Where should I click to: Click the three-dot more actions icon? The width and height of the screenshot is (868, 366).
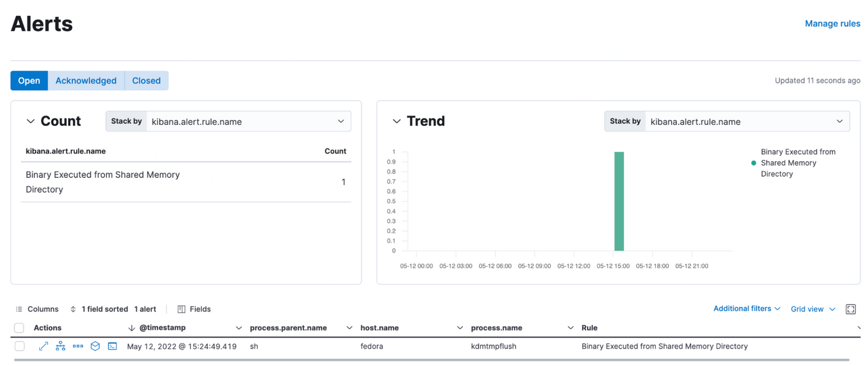pyautogui.click(x=78, y=346)
